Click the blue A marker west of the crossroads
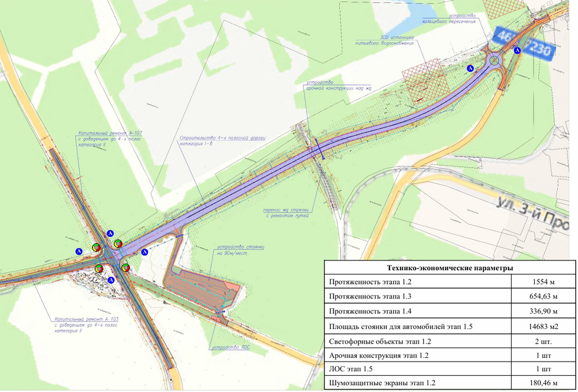 pyautogui.click(x=79, y=251)
